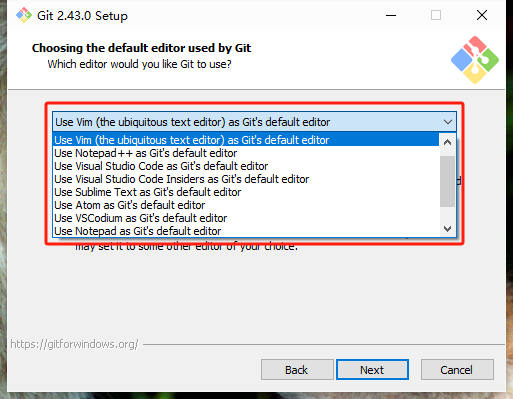513x399 pixels.
Task: Open the gitforwindows.org link
Action: pos(74,344)
